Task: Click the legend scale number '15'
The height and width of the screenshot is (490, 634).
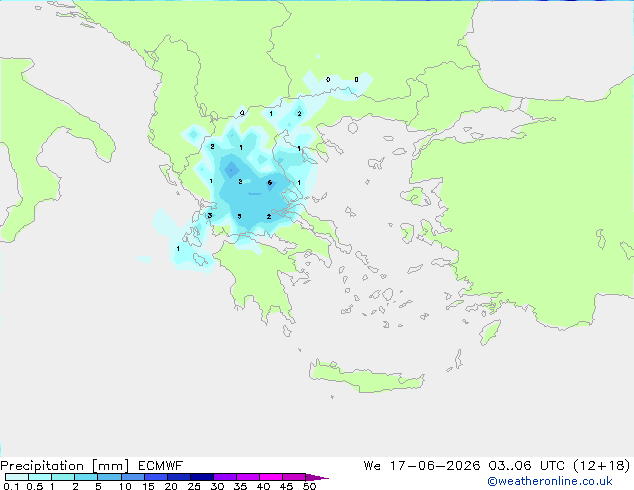Action: click(148, 486)
